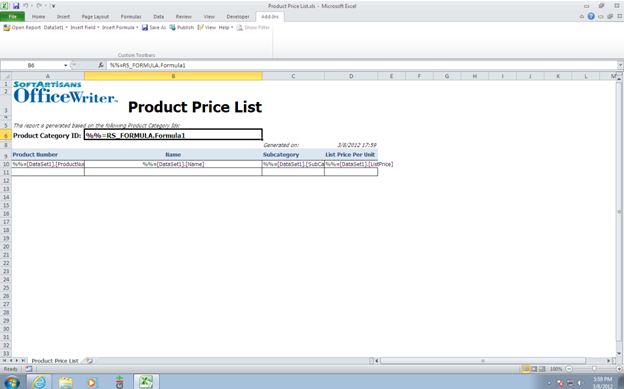
Task: Switch to the Home ribbon tab
Action: pos(38,17)
